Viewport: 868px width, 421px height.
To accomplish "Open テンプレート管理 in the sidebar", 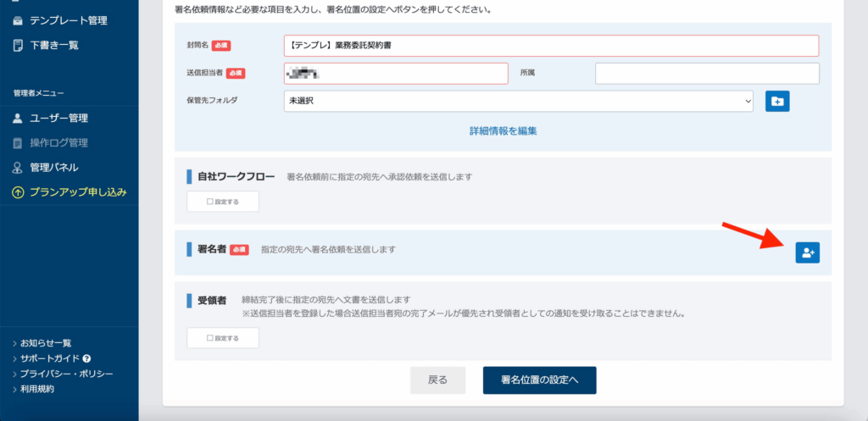I will [x=70, y=21].
